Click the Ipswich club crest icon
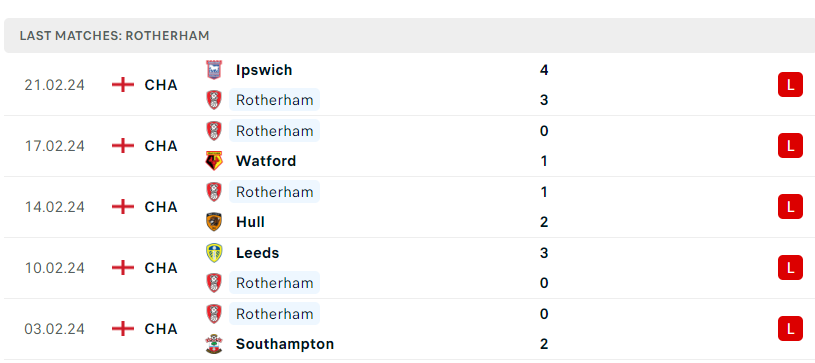This screenshot has height=363, width=815. 214,70
